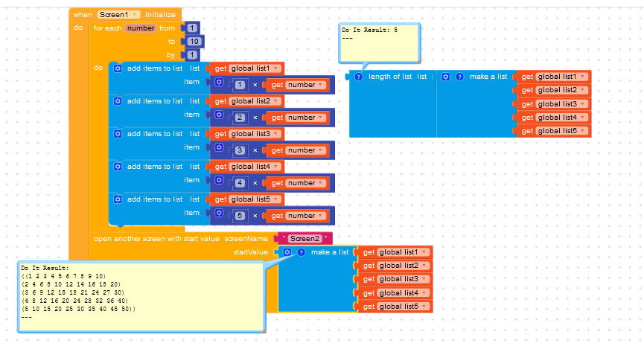Toggle question mark comment on startValue make a list

coord(301,252)
